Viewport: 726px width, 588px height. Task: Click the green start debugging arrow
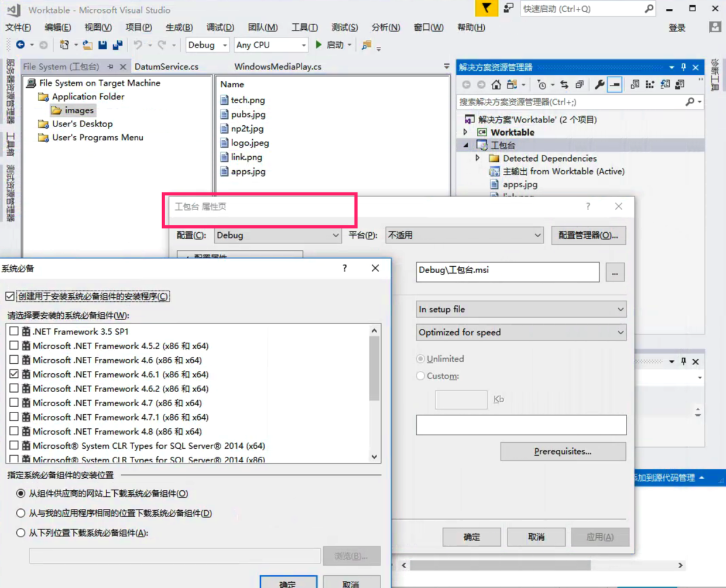319,44
